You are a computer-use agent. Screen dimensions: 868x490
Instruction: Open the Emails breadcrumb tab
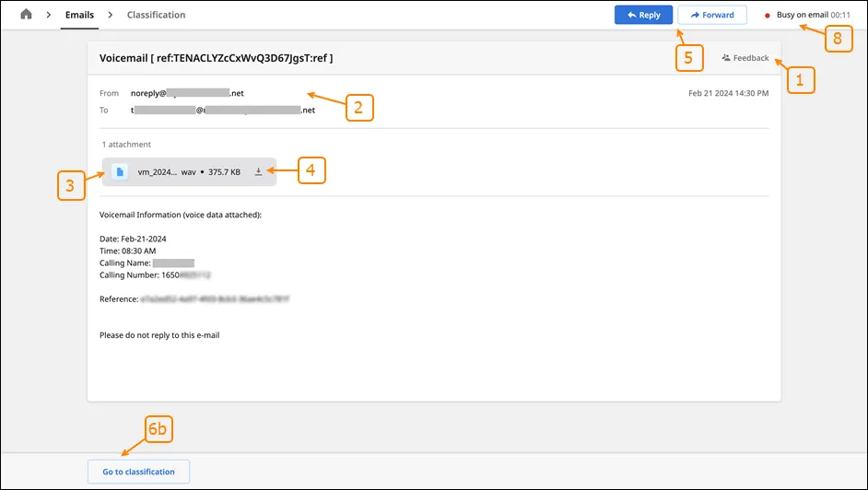(80, 15)
